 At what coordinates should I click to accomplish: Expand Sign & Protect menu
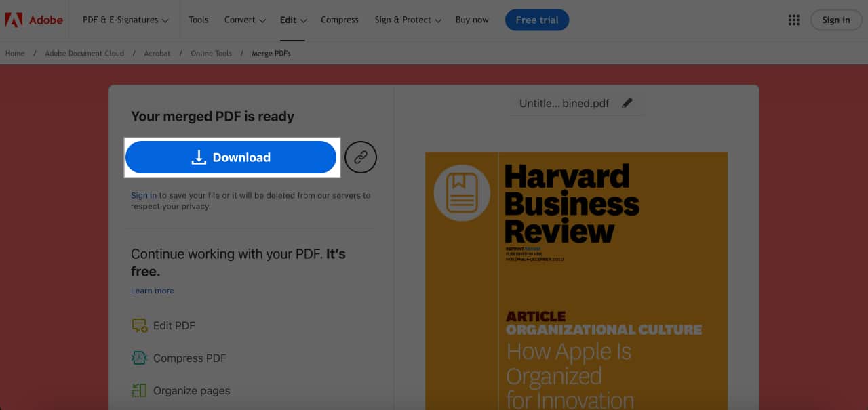coord(408,20)
